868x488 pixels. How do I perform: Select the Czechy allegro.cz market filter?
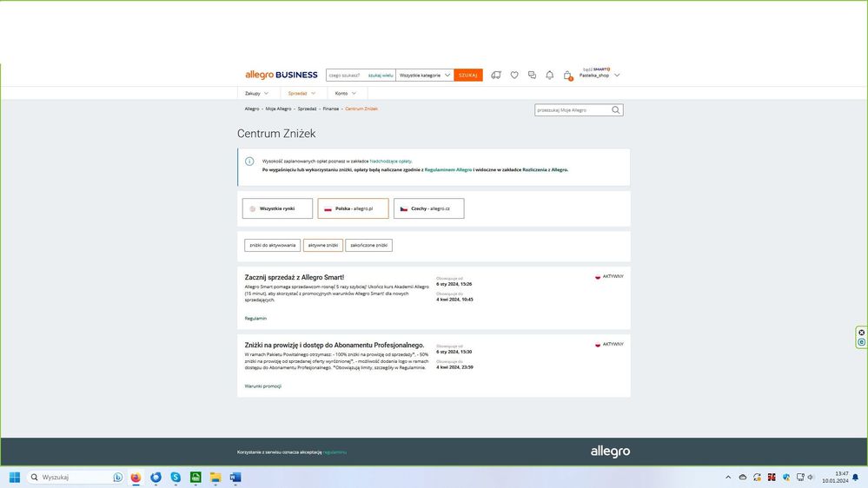[428, 208]
